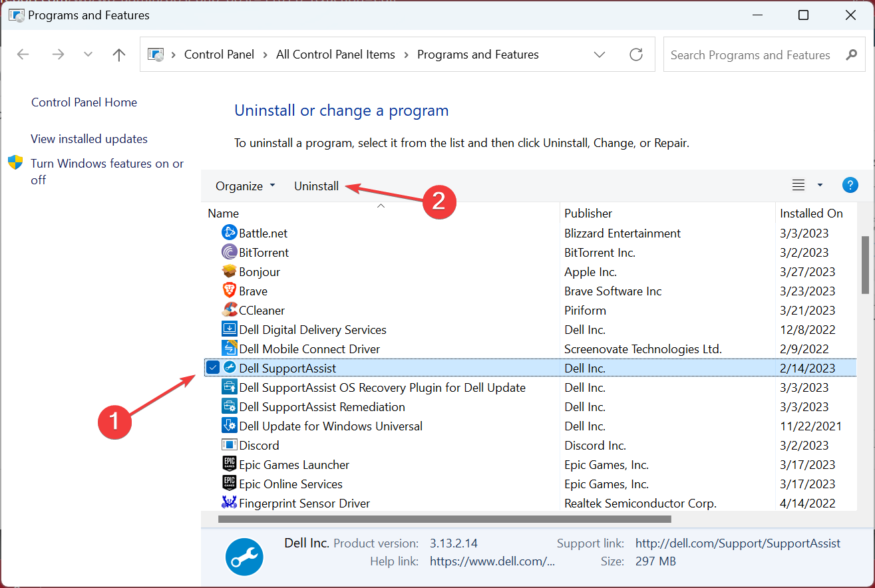Click the change view list icon
Image resolution: width=875 pixels, height=588 pixels.
point(798,186)
